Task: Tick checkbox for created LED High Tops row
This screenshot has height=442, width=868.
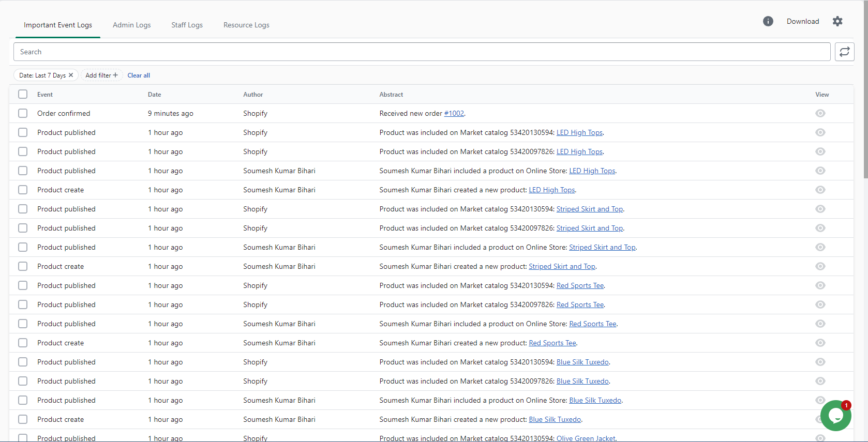Action: [x=23, y=190]
